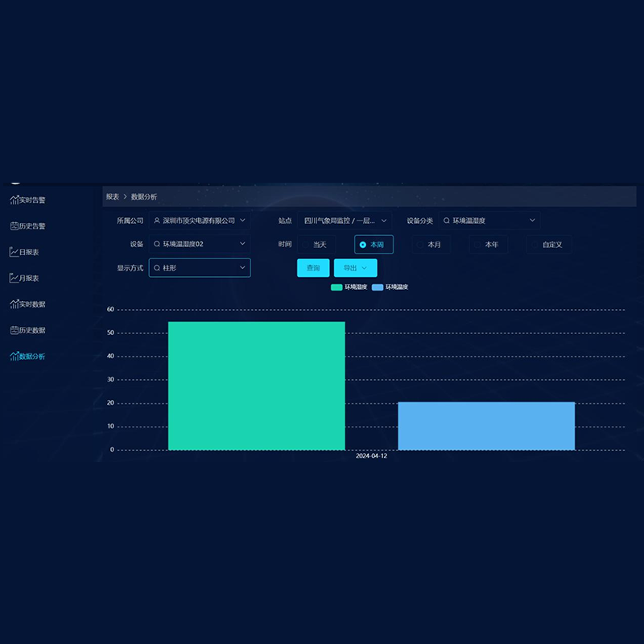The height and width of the screenshot is (644, 644).
Task: Toggle the green 环境湿度 legend swatch
Action: coord(336,287)
